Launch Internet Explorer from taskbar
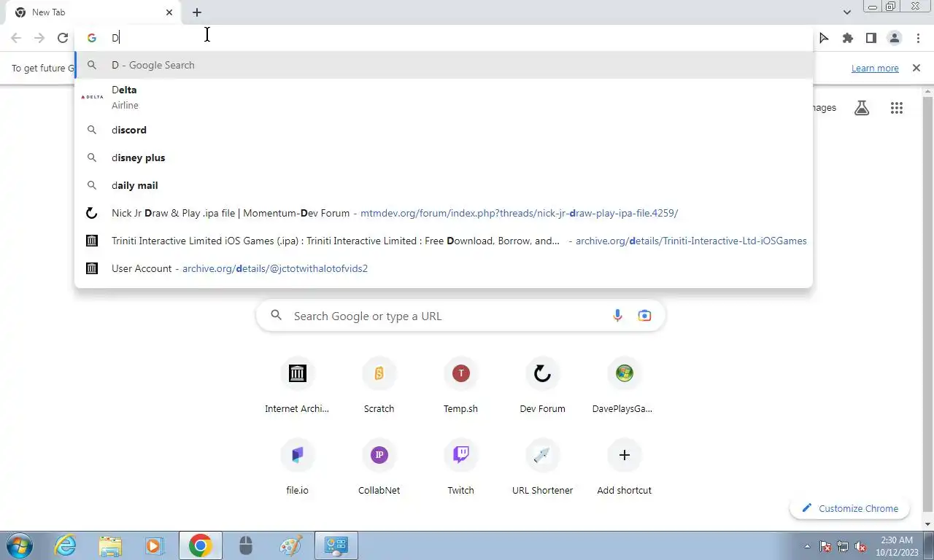The image size is (934, 560). coord(65,545)
